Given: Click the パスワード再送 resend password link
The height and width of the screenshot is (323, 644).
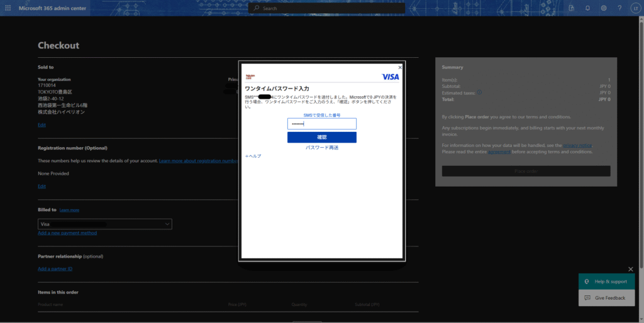Looking at the screenshot, I should 322,148.
